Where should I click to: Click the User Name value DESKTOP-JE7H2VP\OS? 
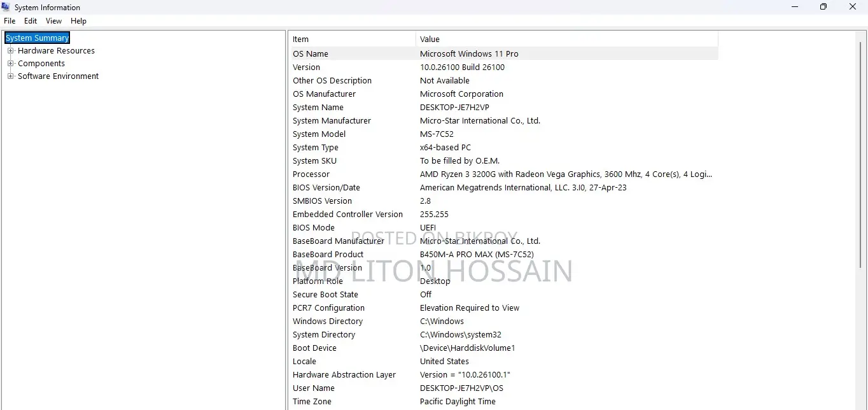click(x=461, y=388)
